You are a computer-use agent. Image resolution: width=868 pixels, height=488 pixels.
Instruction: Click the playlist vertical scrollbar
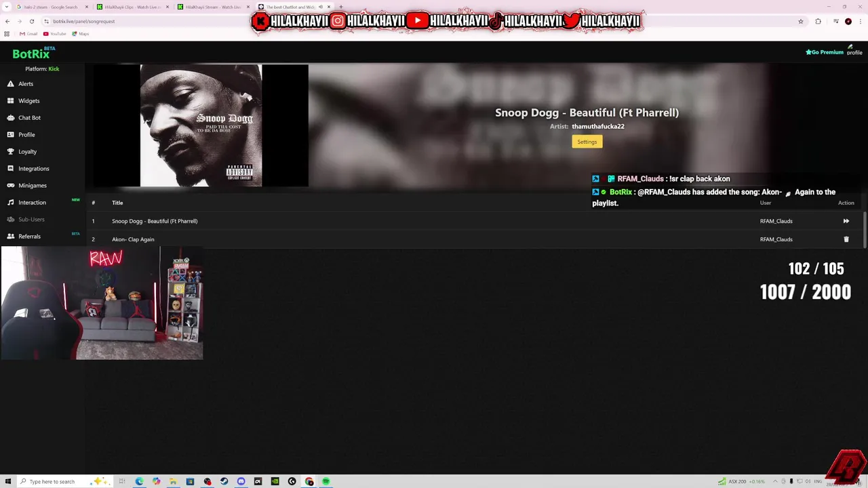point(865,230)
